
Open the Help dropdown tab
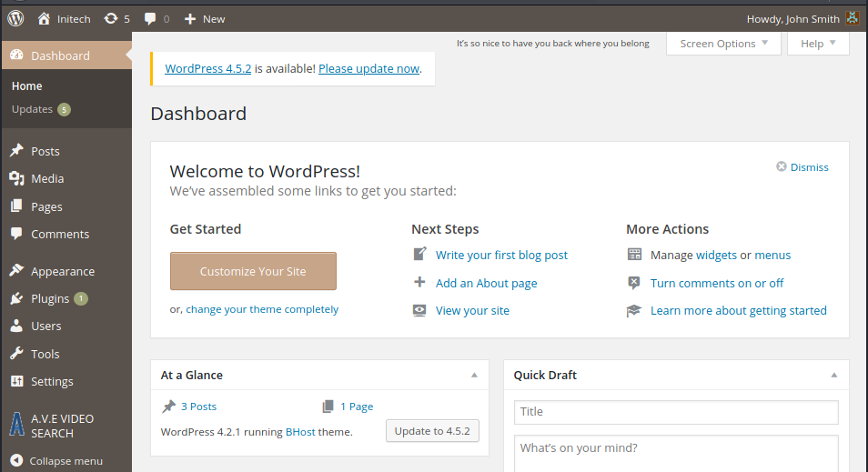coord(818,44)
